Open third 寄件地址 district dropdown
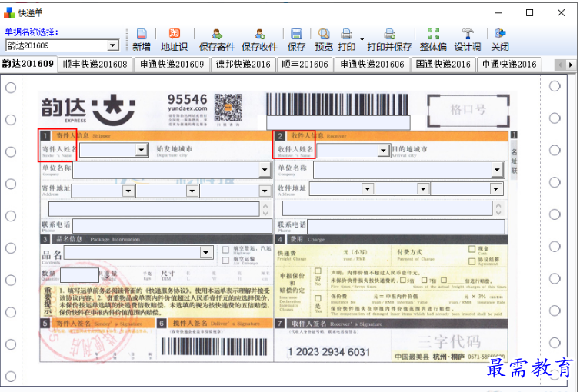580x392 pixels. [265, 191]
